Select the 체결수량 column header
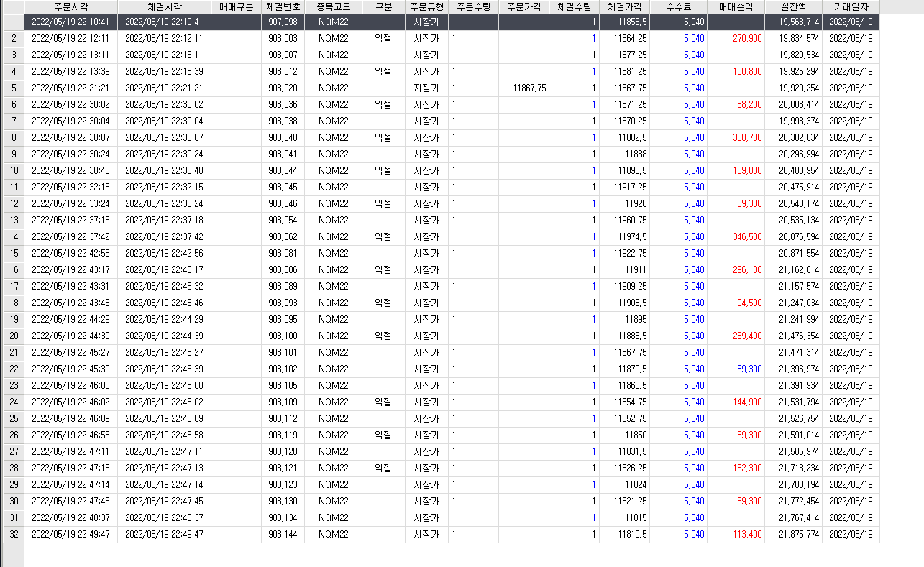The height and width of the screenshot is (567, 924). [x=574, y=6]
